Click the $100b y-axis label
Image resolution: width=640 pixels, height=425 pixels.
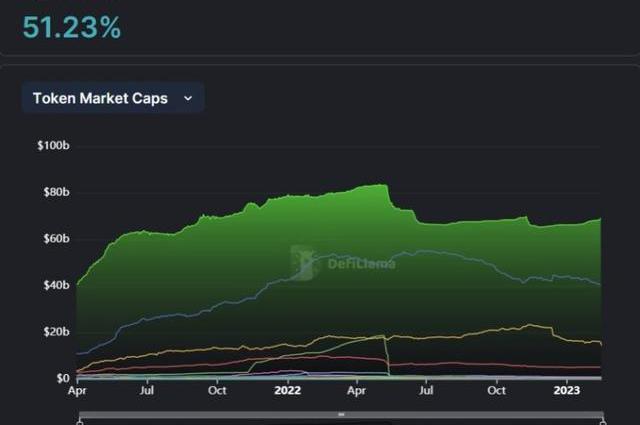52,146
